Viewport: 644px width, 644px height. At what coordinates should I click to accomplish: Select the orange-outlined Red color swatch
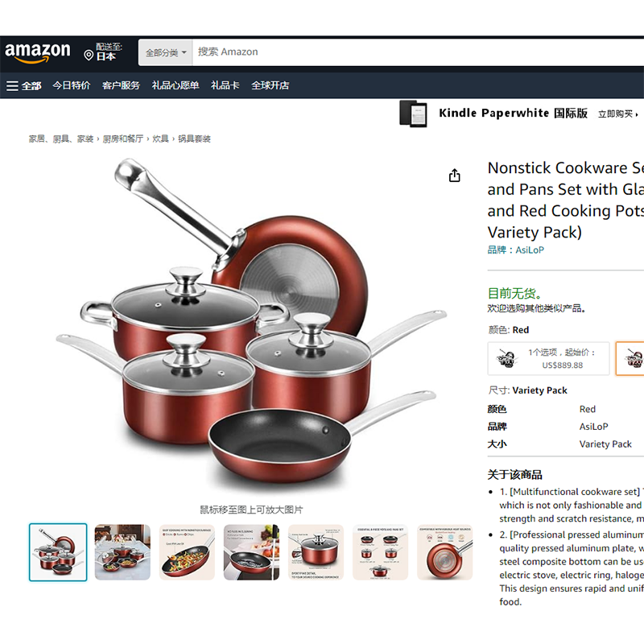point(630,358)
